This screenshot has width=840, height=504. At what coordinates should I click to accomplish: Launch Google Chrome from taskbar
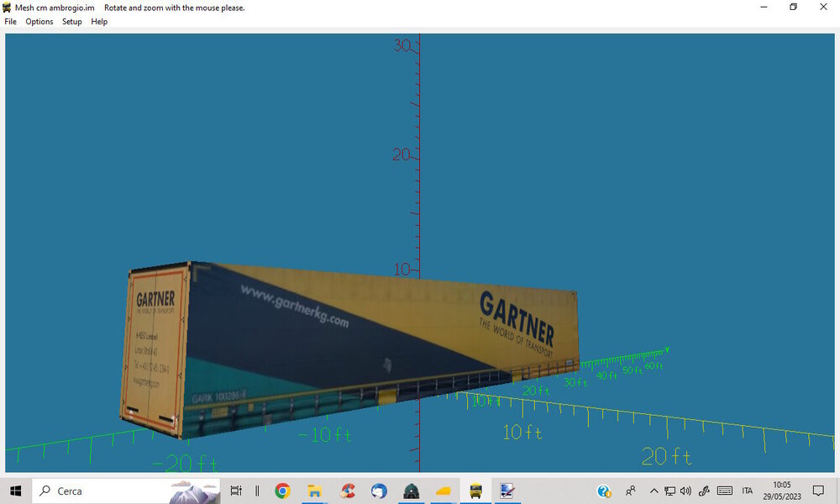pyautogui.click(x=282, y=491)
